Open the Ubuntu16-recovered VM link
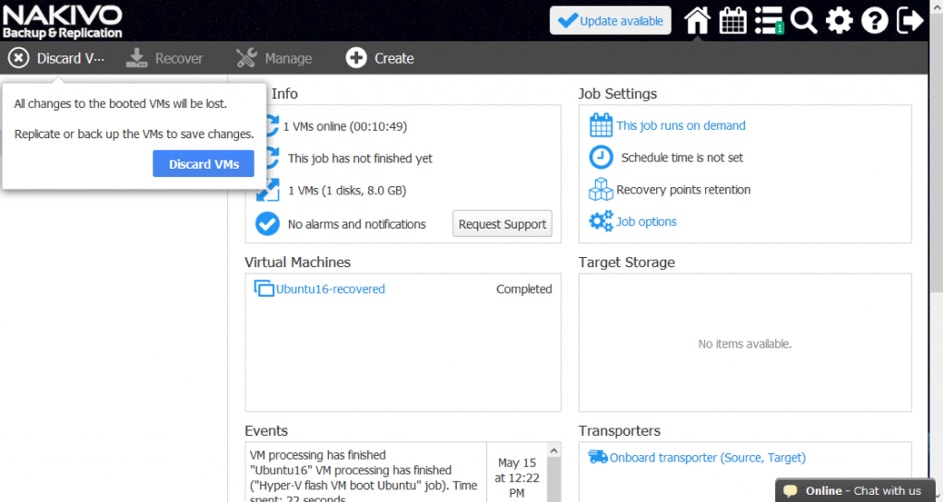 [x=330, y=289]
